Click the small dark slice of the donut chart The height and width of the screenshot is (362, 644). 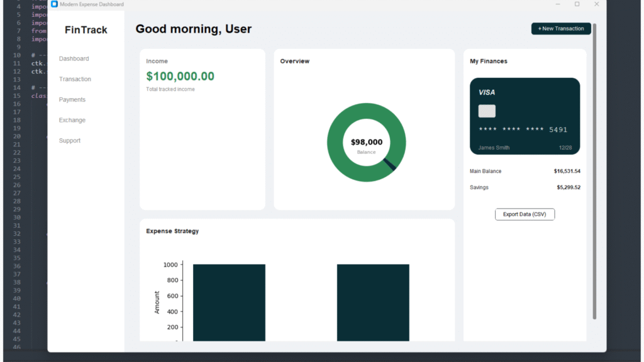click(390, 165)
